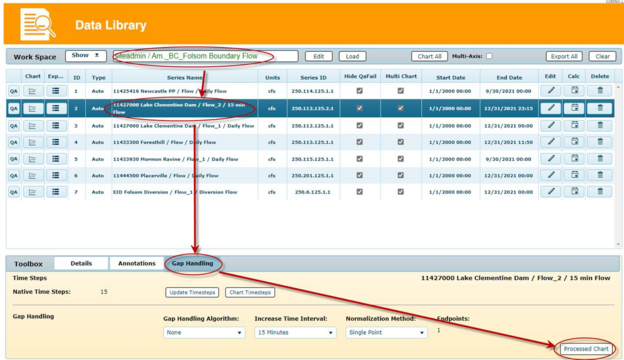Edit the Placerville Daily Flow series
This screenshot has height=360, width=624.
coord(551,175)
